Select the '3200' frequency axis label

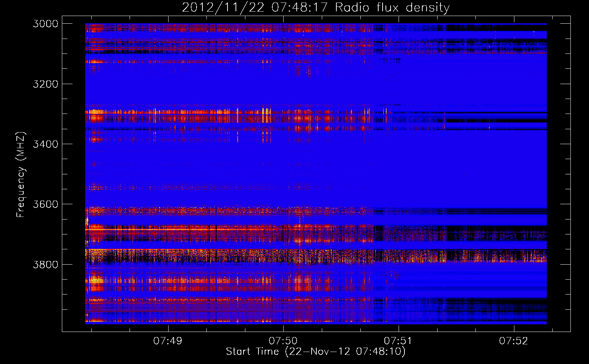[46, 84]
